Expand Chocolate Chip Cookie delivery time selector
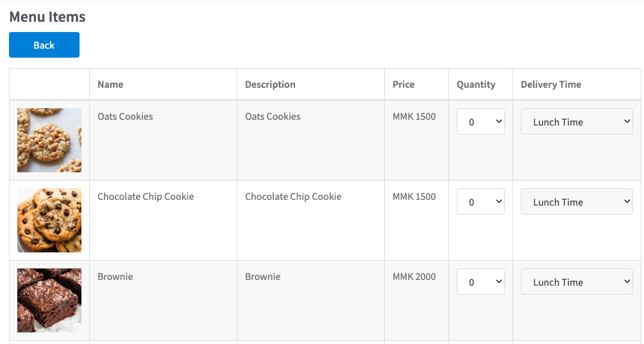 (577, 201)
